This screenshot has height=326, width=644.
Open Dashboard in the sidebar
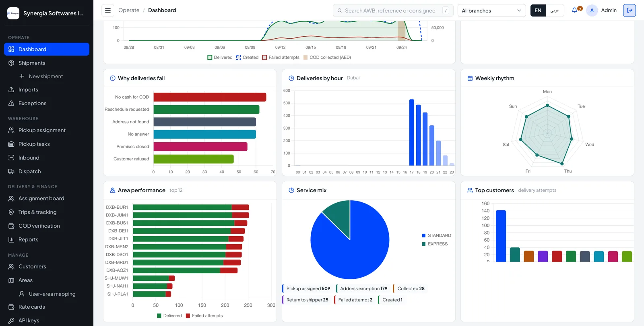(x=47, y=49)
